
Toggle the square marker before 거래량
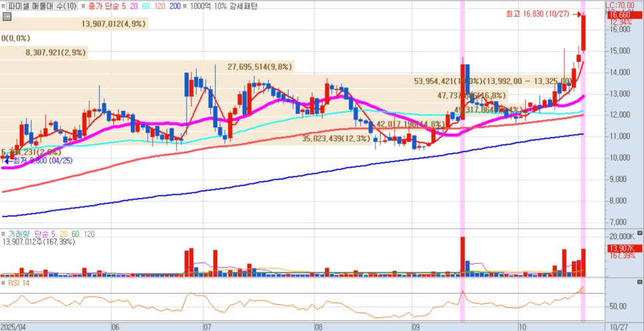[3, 234]
